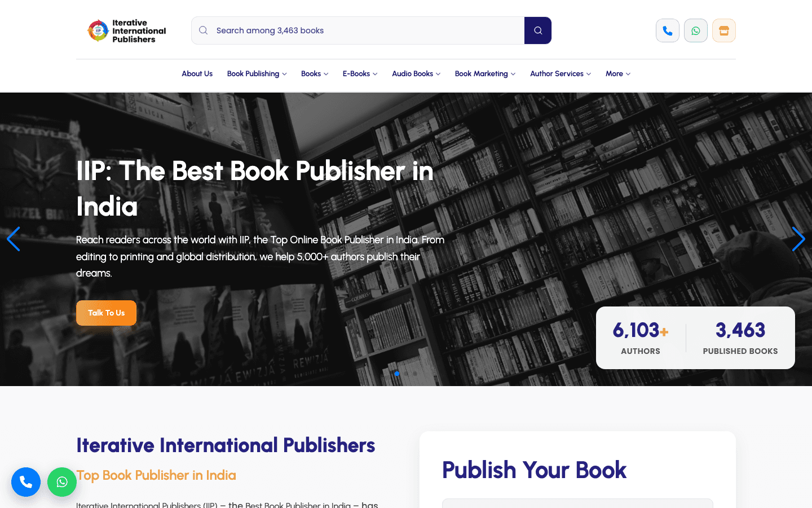Open the E-Books dropdown
812x508 pixels.
point(360,74)
